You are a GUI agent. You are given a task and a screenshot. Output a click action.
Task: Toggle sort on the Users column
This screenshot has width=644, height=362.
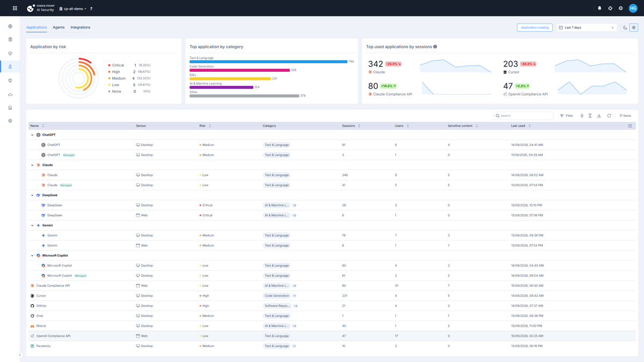coord(408,126)
